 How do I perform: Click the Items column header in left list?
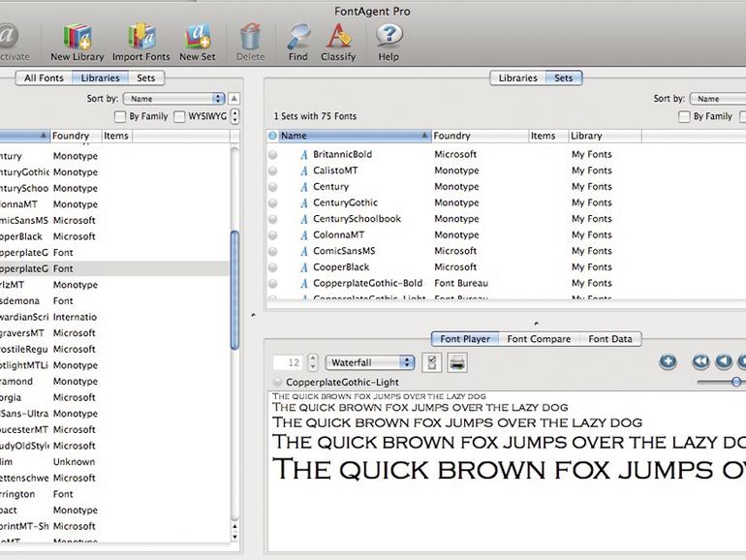(x=116, y=136)
